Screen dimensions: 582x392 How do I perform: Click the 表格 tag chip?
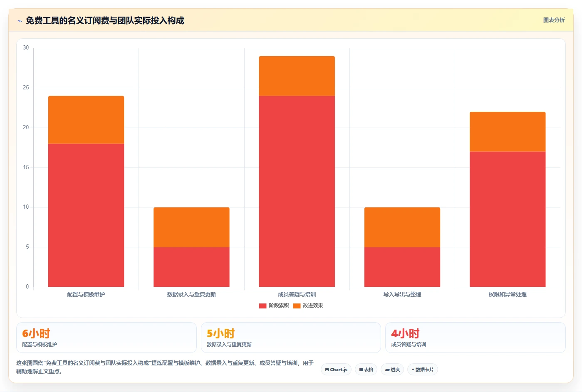(x=366, y=370)
